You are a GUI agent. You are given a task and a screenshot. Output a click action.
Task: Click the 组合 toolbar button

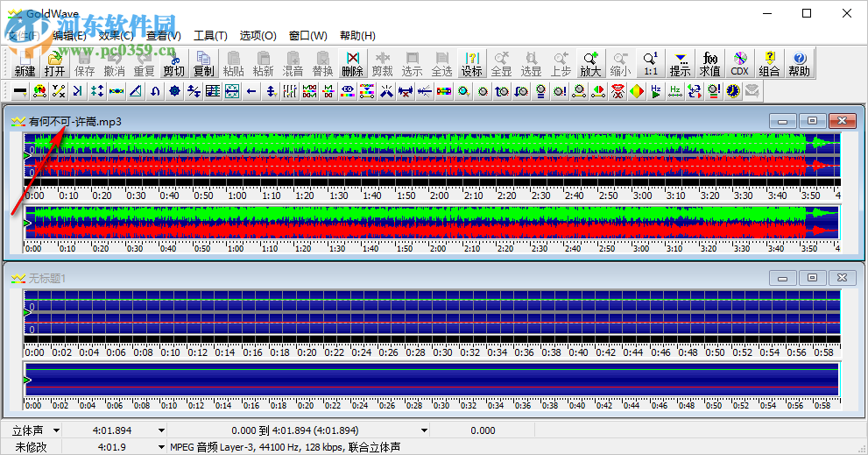click(x=769, y=63)
